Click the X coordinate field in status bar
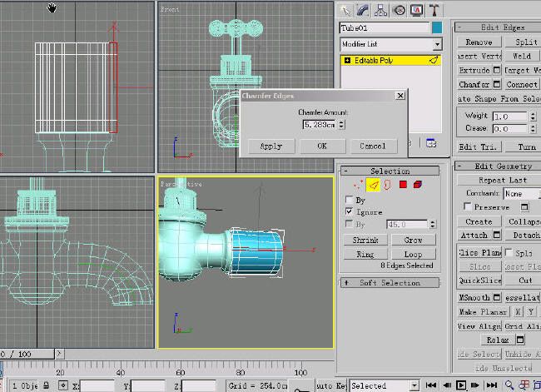The image size is (541, 392). tap(97, 386)
